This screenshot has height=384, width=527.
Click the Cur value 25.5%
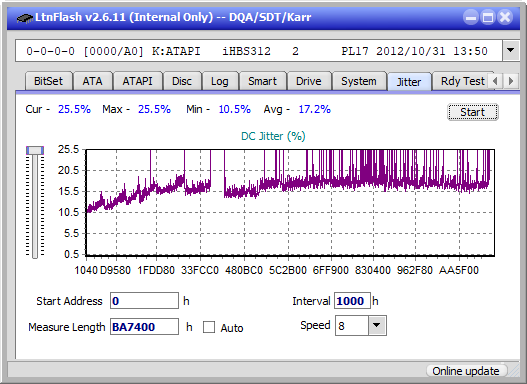74,109
